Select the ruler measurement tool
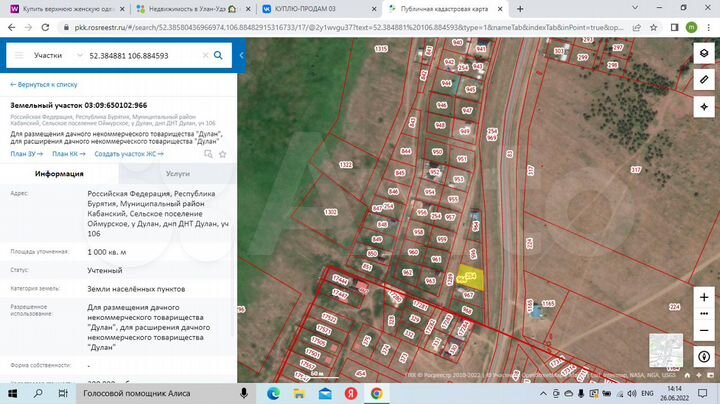The image size is (720, 404). 702,81
